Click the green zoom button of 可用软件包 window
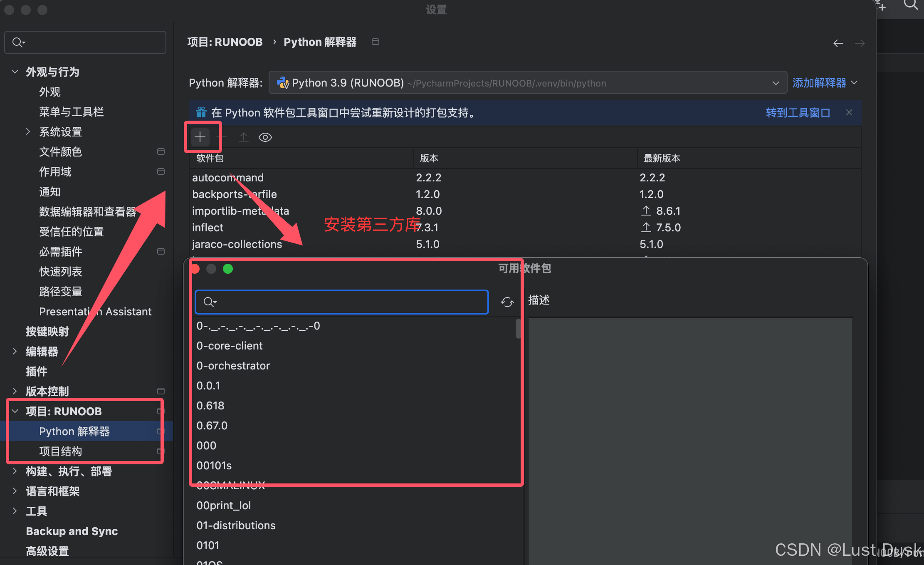Screen dimensions: 924x565 228,269
